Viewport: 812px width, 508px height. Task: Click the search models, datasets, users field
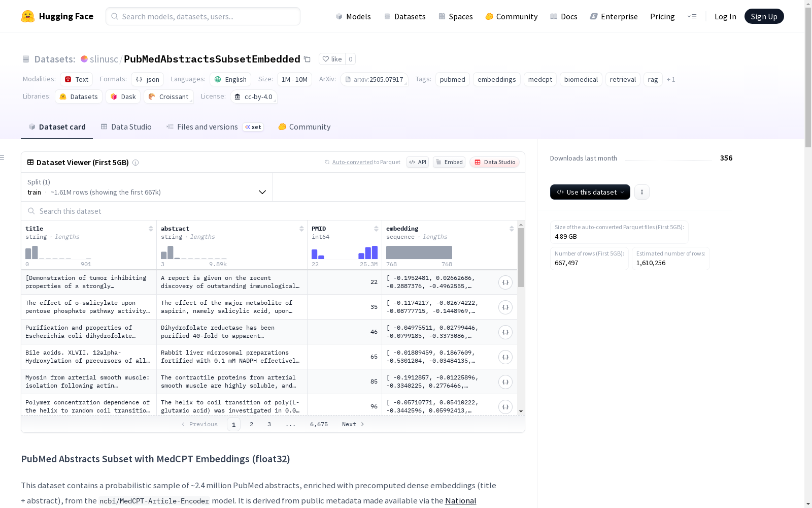click(x=203, y=16)
